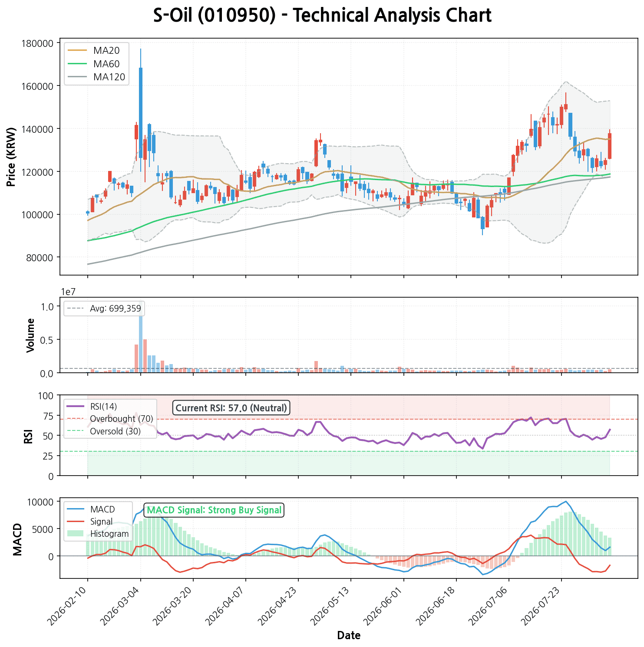Screen dimensions: 644x647
Task: Select the Overbought (70) legend entry
Action: tap(122, 419)
